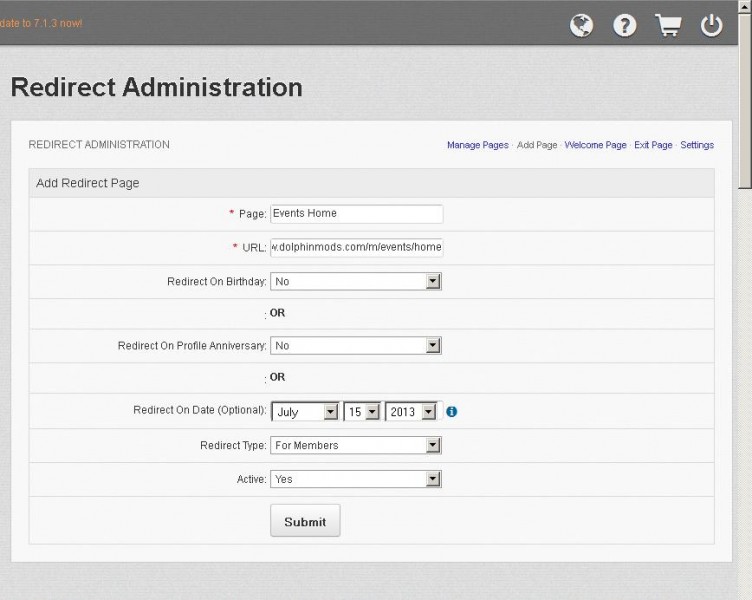Image resolution: width=752 pixels, height=600 pixels.
Task: Open the year dropdown showing 2013
Action: click(411, 412)
